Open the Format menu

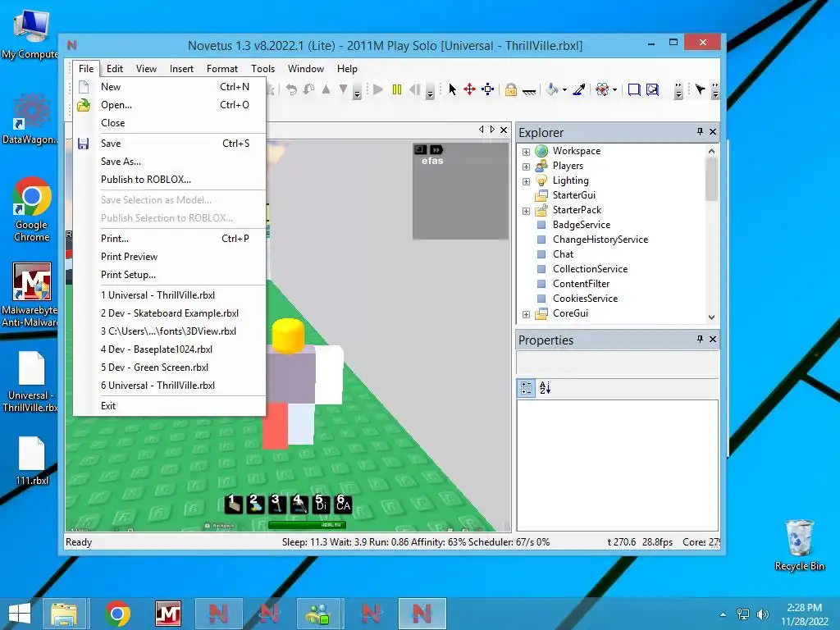point(222,69)
